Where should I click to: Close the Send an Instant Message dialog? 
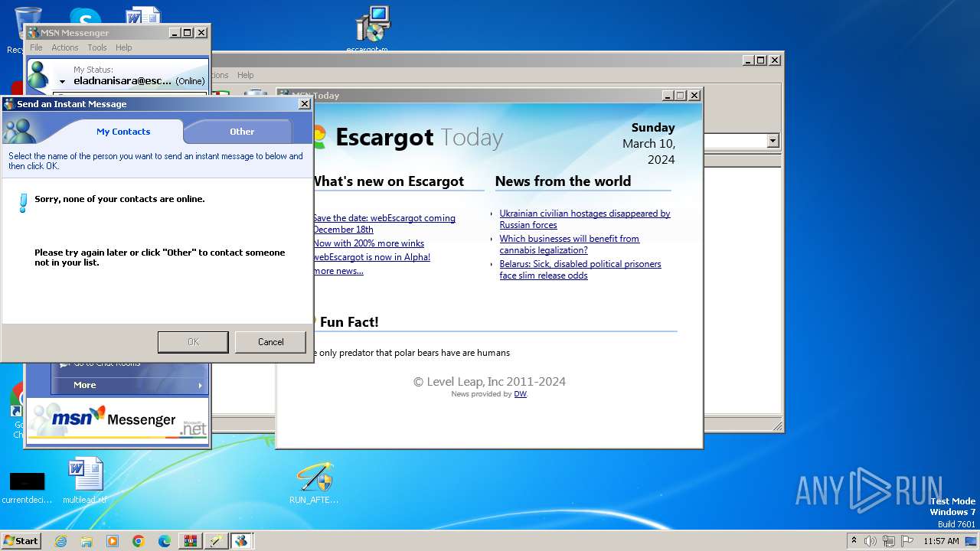(x=304, y=104)
